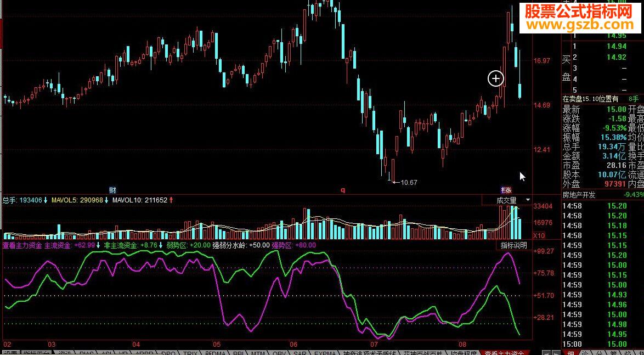Click the +75.78 indicator axis value

point(544,273)
